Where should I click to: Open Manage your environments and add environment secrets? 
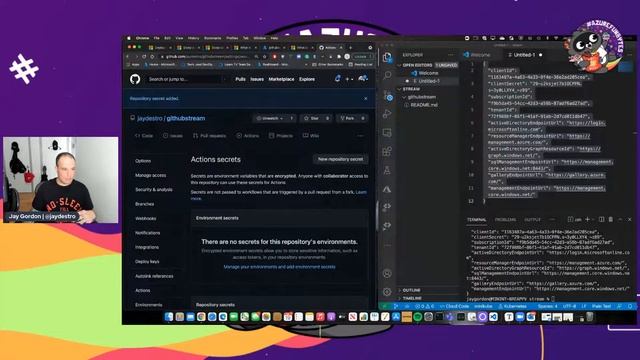coord(280,267)
